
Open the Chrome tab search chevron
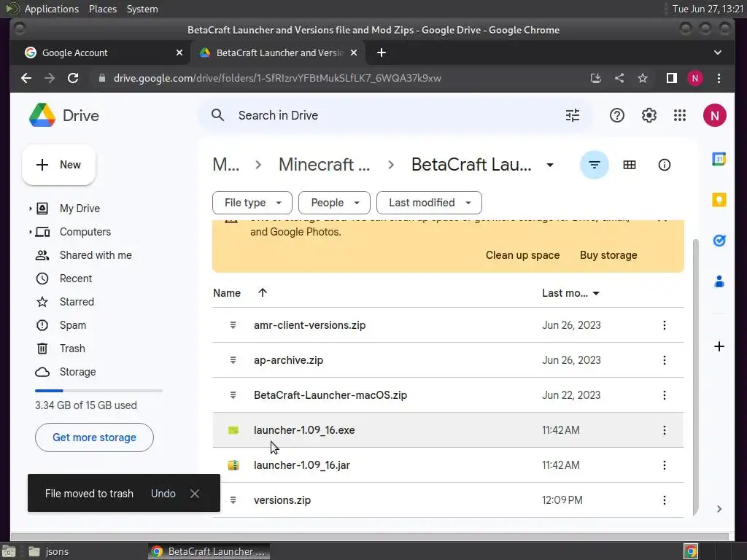click(x=718, y=52)
